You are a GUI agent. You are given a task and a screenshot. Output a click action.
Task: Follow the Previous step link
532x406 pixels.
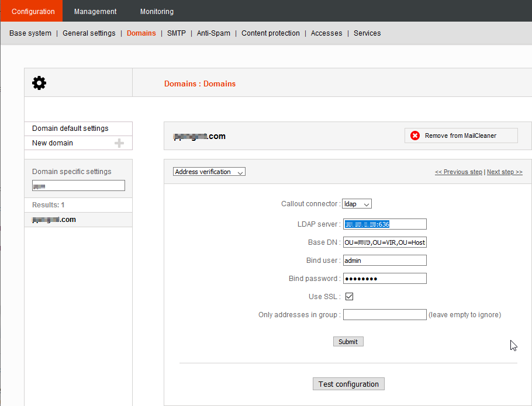[458, 172]
